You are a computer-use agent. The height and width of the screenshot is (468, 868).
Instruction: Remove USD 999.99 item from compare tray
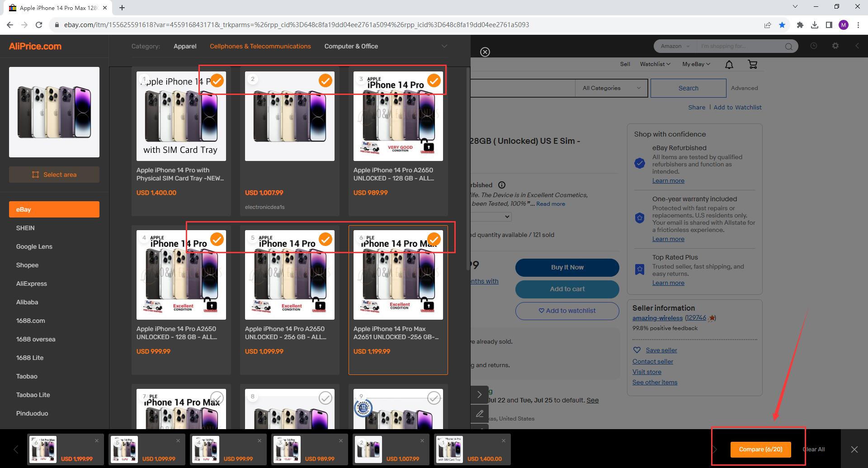259,440
